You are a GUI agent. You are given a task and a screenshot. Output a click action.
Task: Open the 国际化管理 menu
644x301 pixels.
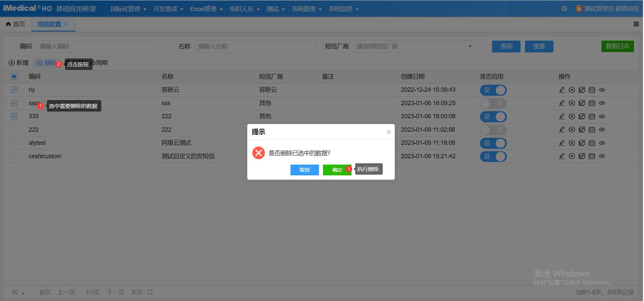[128, 9]
